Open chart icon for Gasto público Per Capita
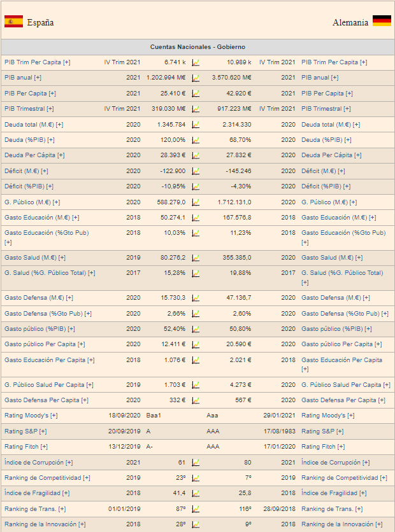Image resolution: width=395 pixels, height=532 pixels. (196, 344)
